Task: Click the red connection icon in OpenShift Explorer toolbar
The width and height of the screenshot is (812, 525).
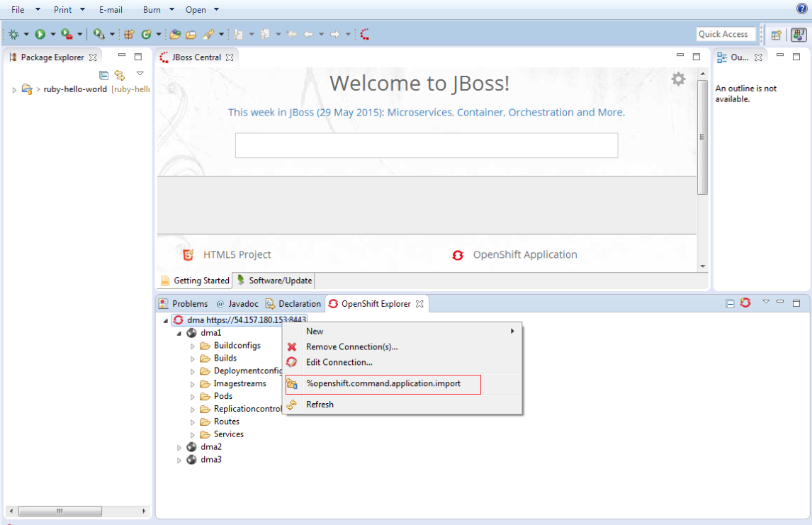Action: (x=745, y=303)
